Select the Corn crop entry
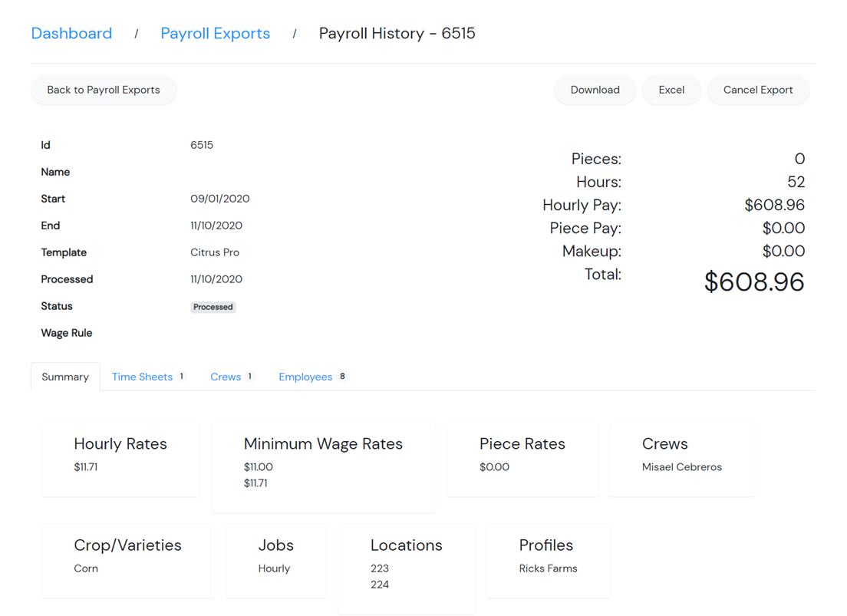Image resolution: width=847 pixels, height=616 pixels. (x=86, y=568)
